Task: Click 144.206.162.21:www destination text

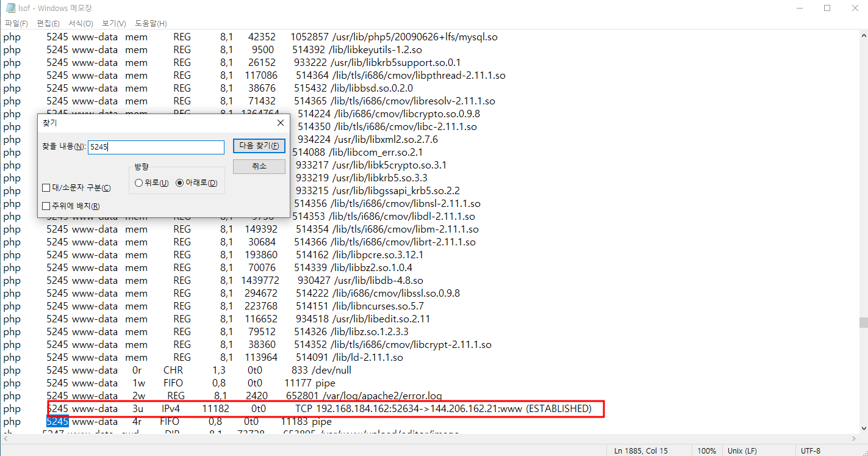Action: (x=476, y=409)
